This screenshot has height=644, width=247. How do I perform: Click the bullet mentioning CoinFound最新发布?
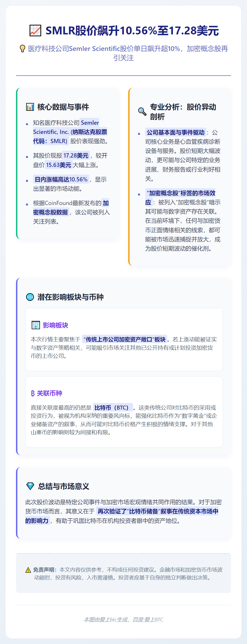tap(71, 212)
